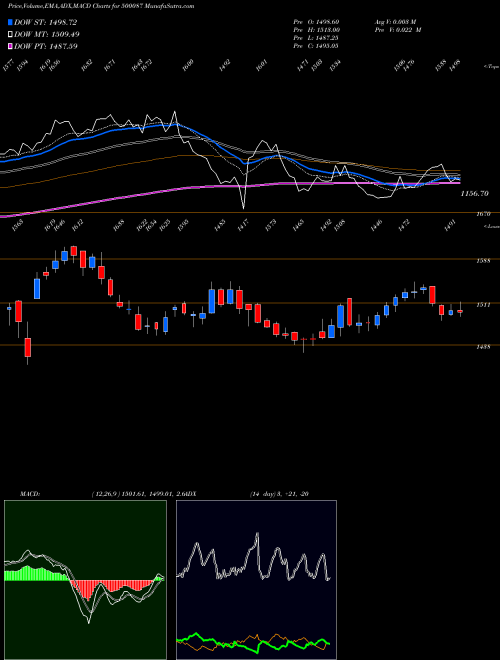500x660 pixels.
Task: Click the lower-row price label 1563
Action: (x=17, y=226)
